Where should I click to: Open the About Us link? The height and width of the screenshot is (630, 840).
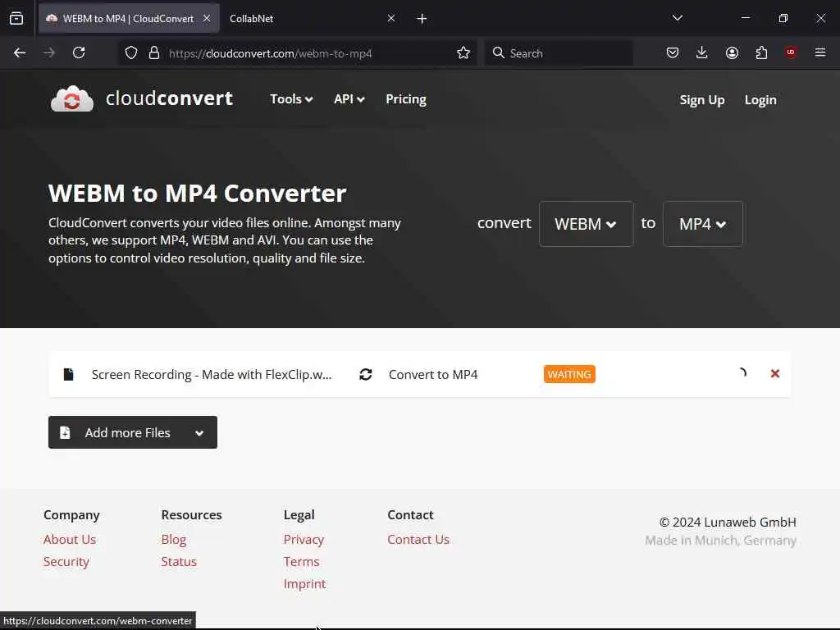click(x=70, y=540)
